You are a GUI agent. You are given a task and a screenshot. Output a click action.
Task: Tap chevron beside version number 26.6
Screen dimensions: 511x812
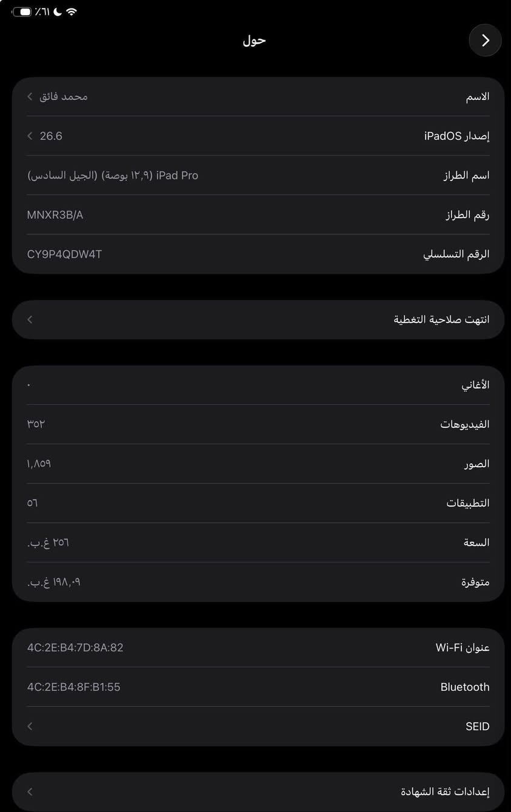pos(30,136)
